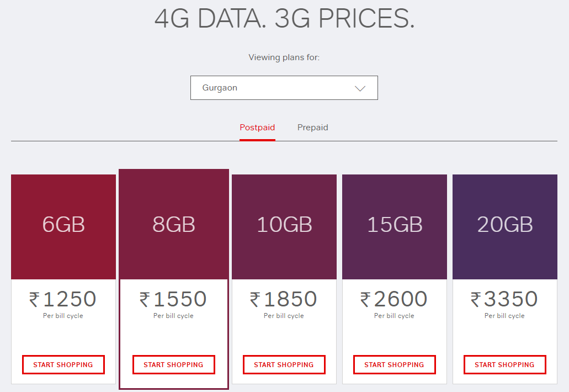This screenshot has height=392, width=569.
Task: Start shopping for the 10GB plan
Action: coord(284,364)
